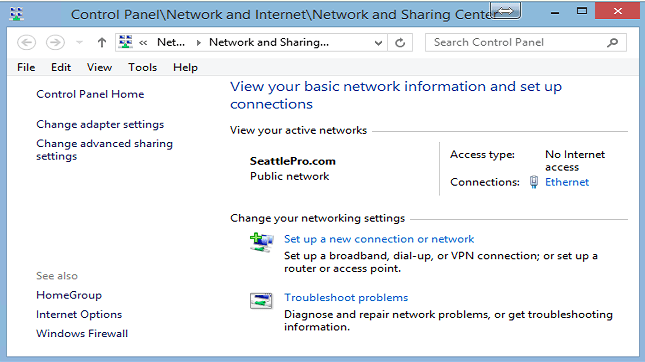Screen dimensions: 645x362
Task: Show hidden breadcrumb levels via double chevron
Action: pyautogui.click(x=143, y=43)
